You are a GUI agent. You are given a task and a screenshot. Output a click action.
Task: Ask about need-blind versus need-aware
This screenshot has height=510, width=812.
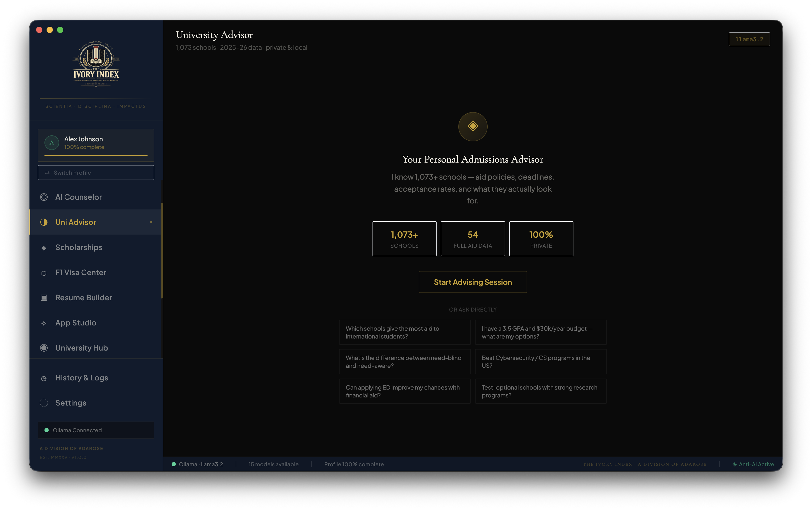pyautogui.click(x=405, y=362)
